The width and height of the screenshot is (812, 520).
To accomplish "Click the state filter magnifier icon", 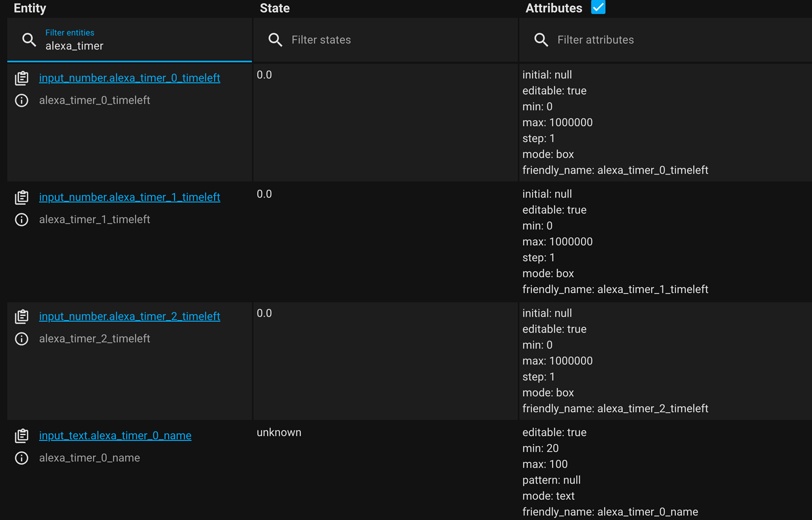I will pos(275,40).
